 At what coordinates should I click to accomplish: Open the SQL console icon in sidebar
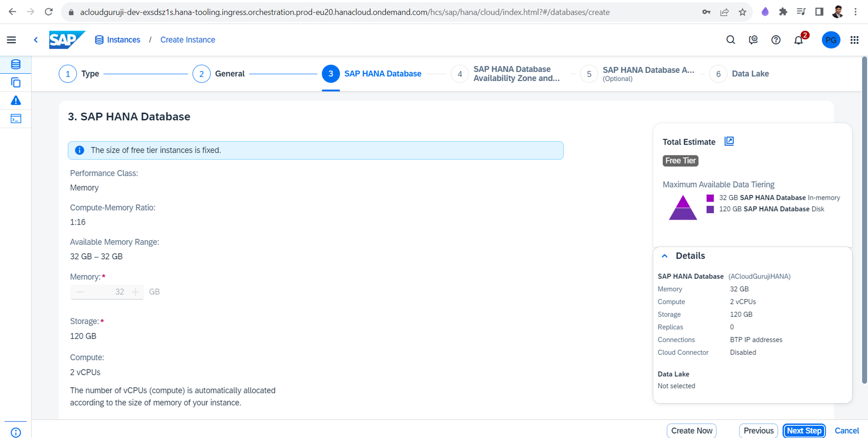(x=16, y=119)
